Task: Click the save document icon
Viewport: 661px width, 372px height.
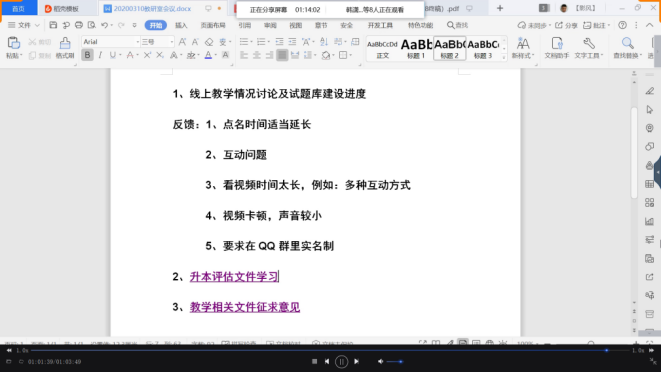Action: tap(53, 25)
